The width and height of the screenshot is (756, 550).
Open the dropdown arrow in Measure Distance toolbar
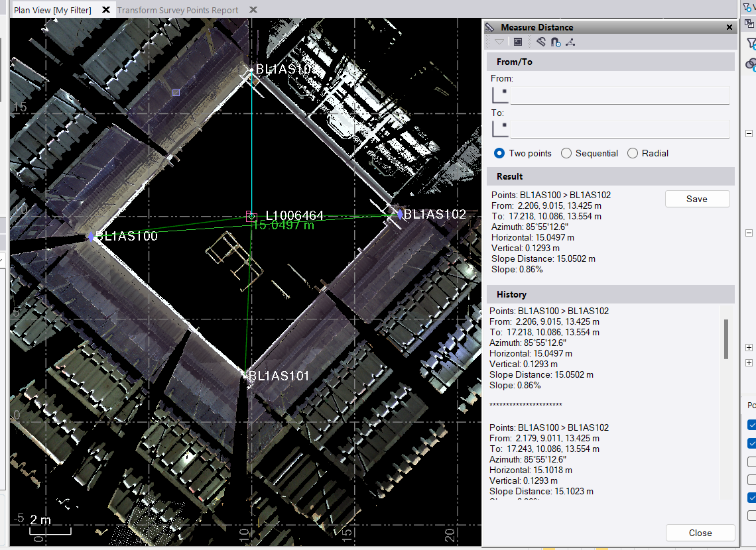click(499, 42)
